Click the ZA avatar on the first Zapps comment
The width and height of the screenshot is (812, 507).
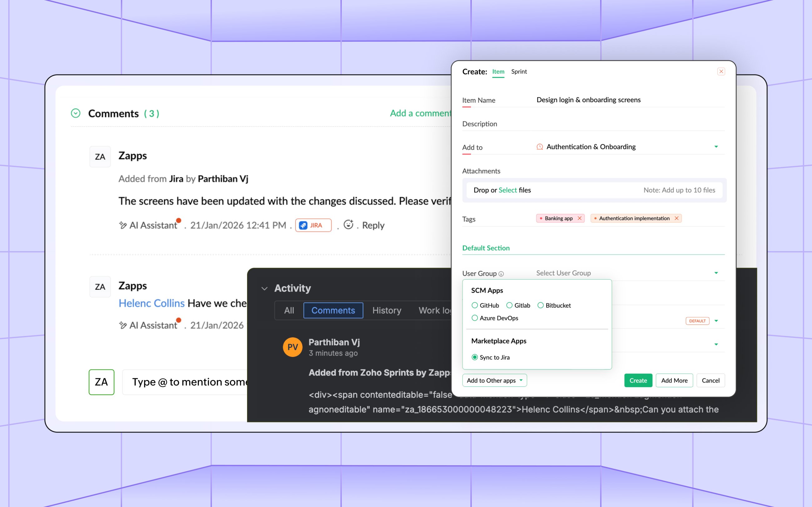coord(100,156)
